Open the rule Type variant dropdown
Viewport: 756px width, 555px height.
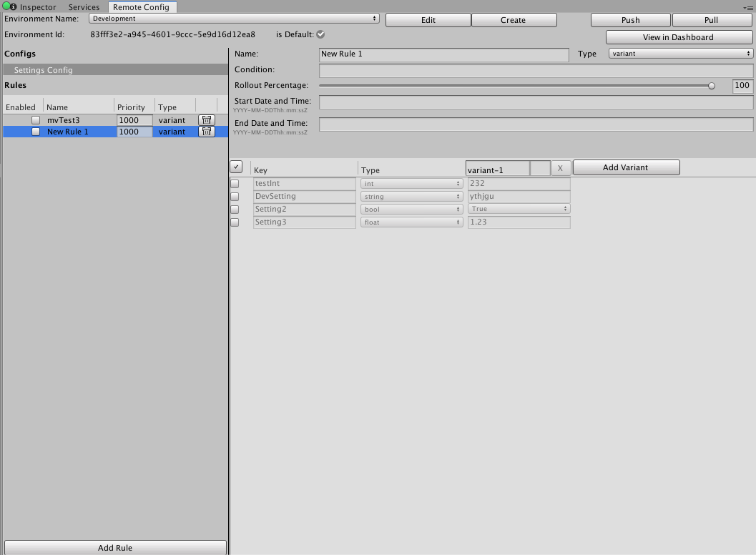[680, 54]
